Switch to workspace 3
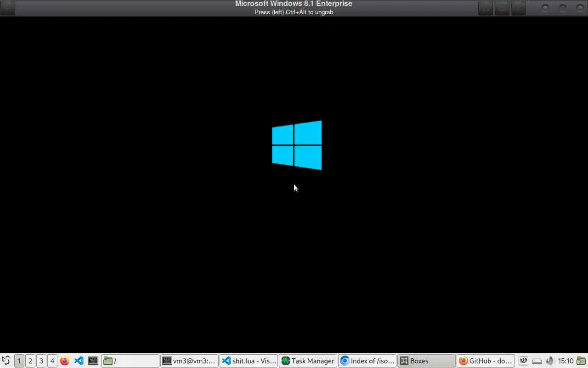 point(41,361)
